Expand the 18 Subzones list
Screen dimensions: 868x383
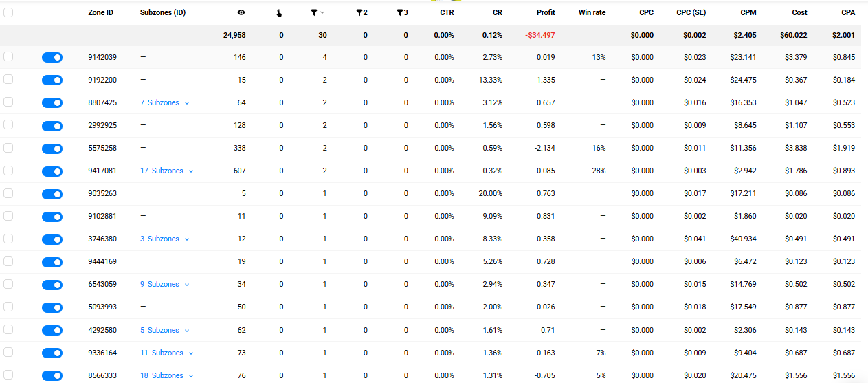[167, 375]
